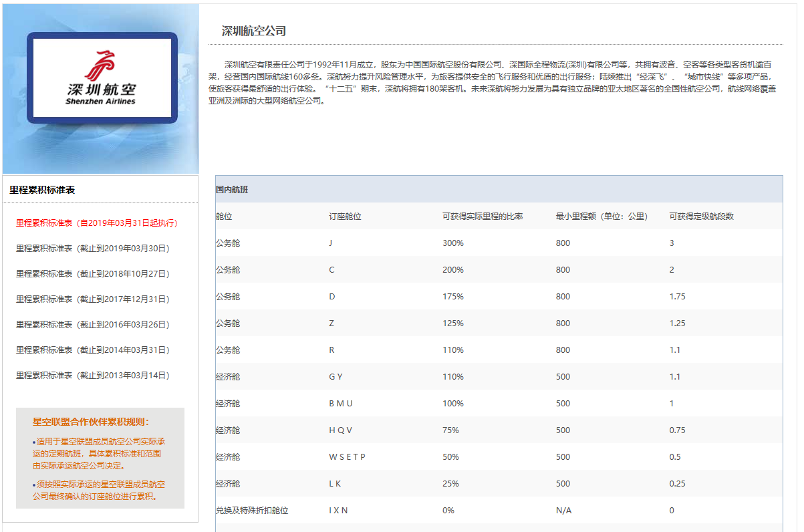Click the company introduction paragraph
Screen dimensions: 804x532
493,83
